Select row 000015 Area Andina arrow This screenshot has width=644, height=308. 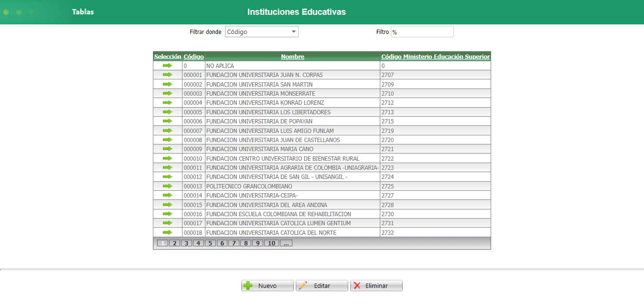pyautogui.click(x=167, y=205)
